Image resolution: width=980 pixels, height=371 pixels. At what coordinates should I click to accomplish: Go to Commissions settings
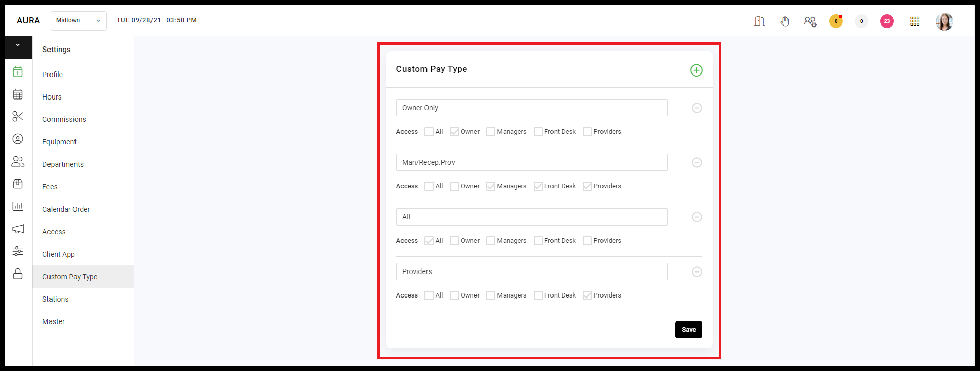point(64,119)
